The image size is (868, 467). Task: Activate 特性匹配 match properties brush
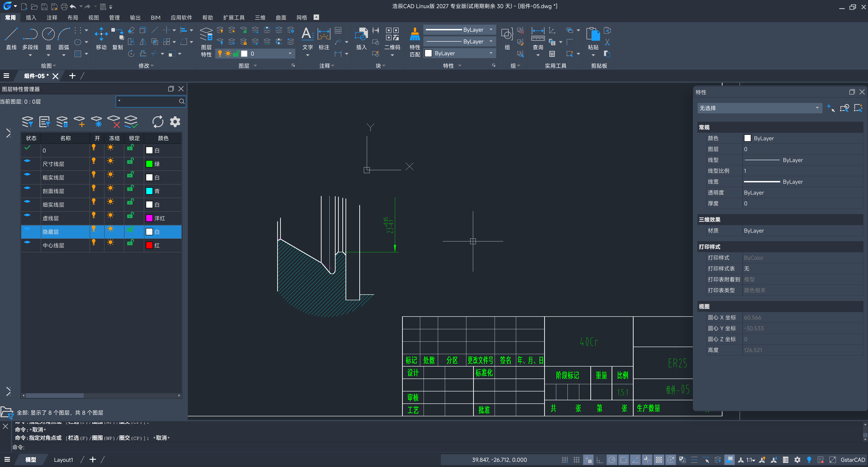[x=415, y=42]
